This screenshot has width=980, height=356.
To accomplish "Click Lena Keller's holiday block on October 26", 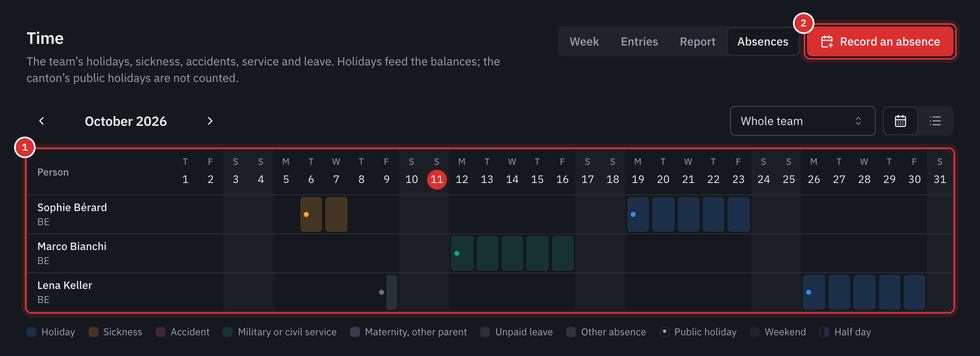I will point(814,292).
